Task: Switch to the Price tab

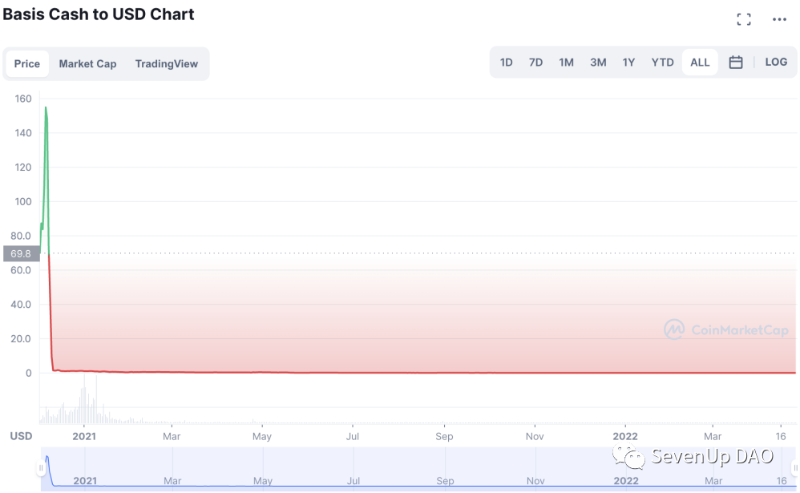Action: 27,64
